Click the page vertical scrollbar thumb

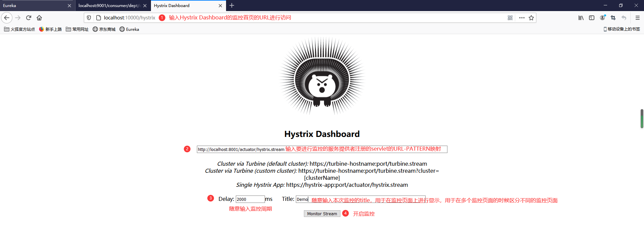click(x=642, y=119)
